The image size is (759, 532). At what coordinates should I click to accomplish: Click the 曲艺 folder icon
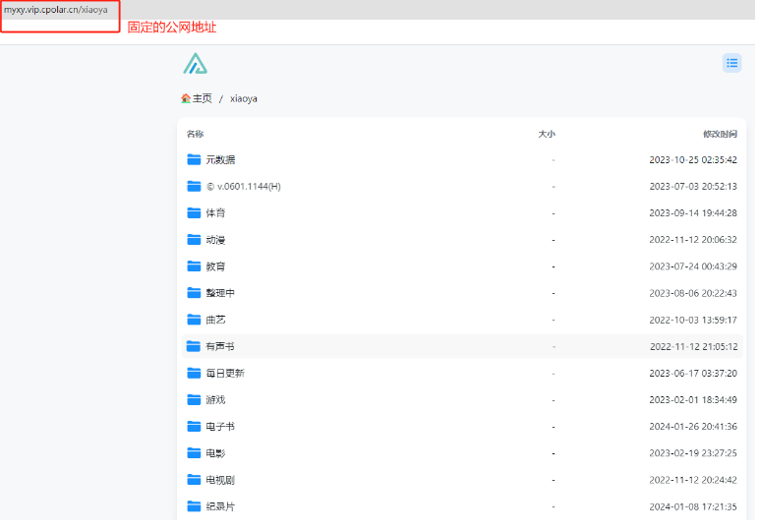click(194, 320)
